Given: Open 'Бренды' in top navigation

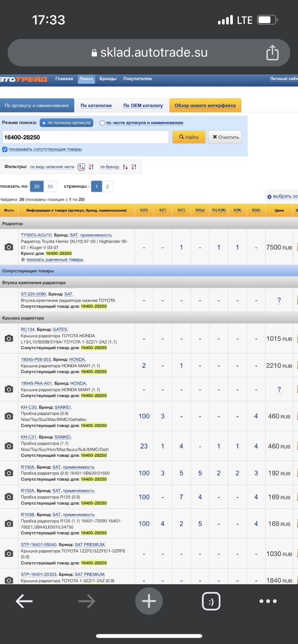Looking at the screenshot, I should 108,79.
